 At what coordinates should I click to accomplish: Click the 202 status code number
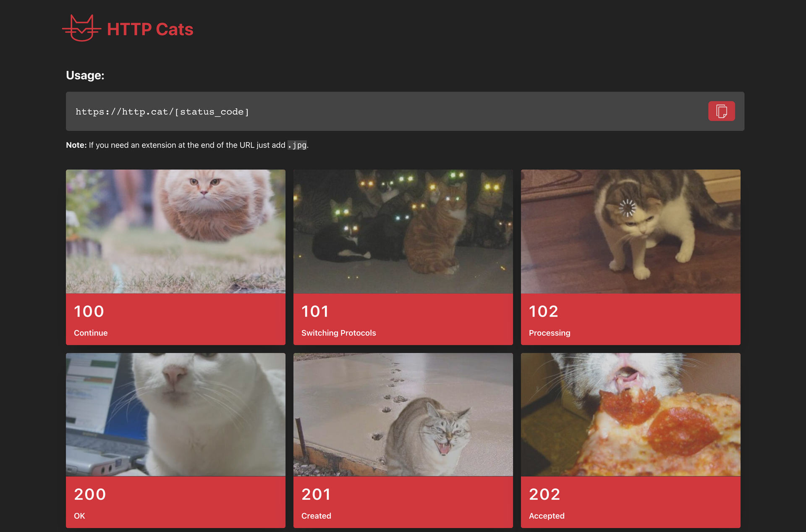click(544, 494)
